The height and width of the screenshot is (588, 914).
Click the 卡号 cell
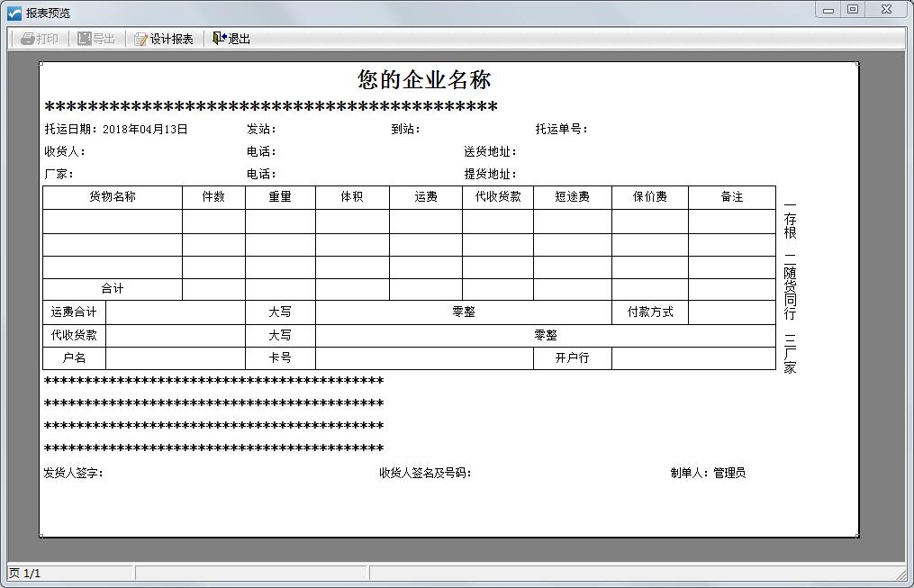[280, 358]
